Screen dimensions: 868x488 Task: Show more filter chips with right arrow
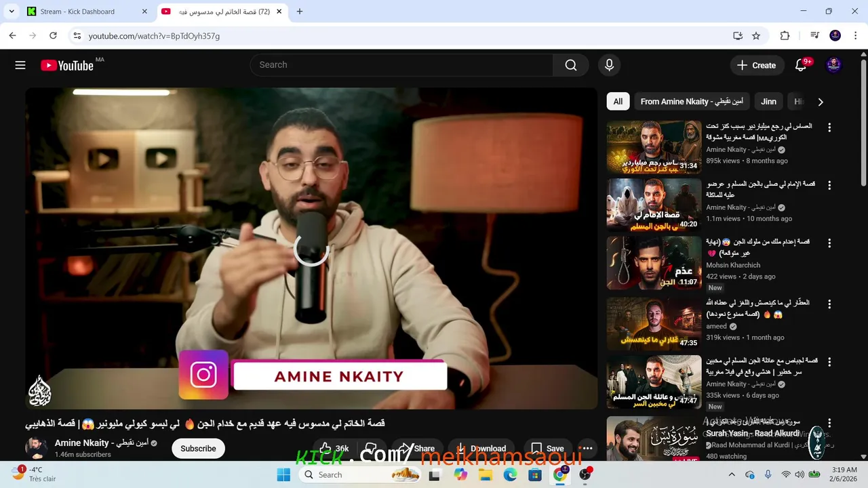821,102
